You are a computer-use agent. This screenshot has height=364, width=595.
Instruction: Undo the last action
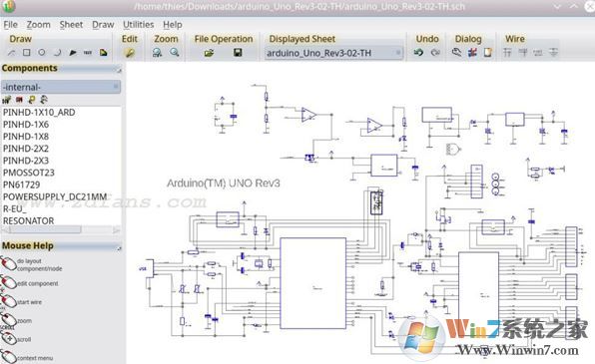[x=418, y=52]
